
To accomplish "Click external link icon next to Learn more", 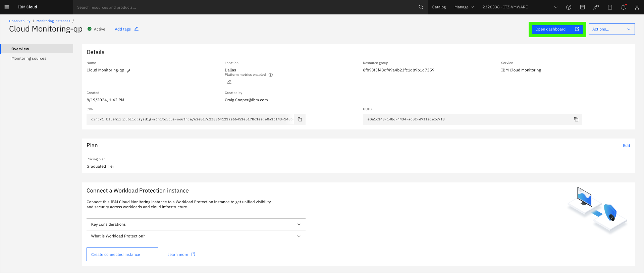I will tap(193, 255).
